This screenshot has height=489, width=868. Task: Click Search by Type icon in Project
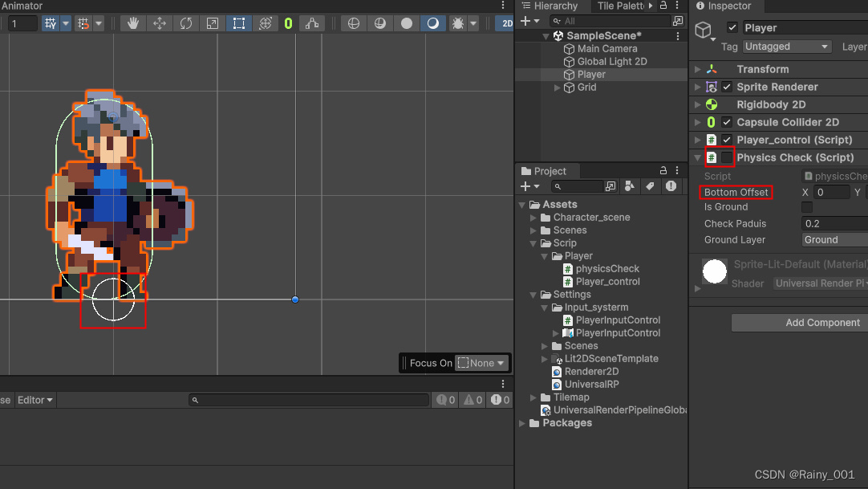tap(630, 186)
